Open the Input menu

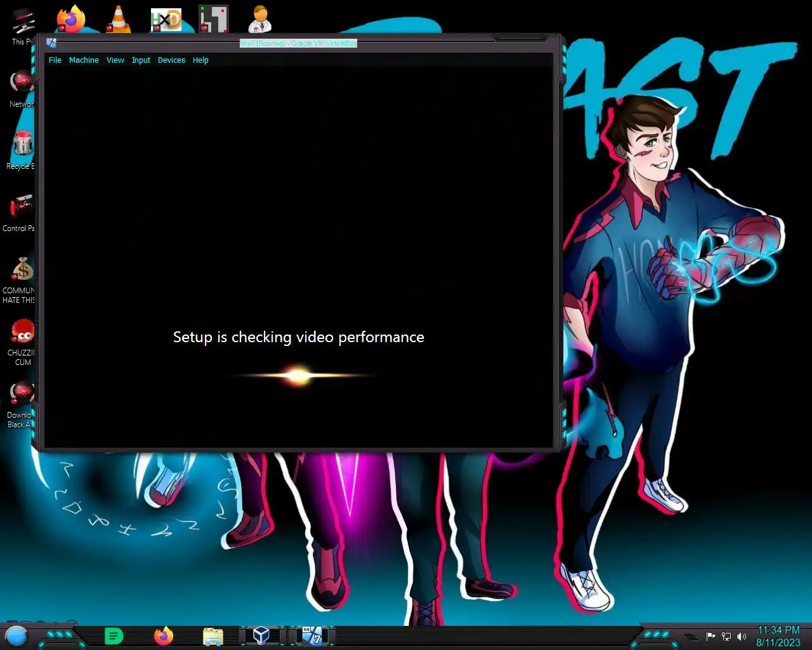[141, 60]
